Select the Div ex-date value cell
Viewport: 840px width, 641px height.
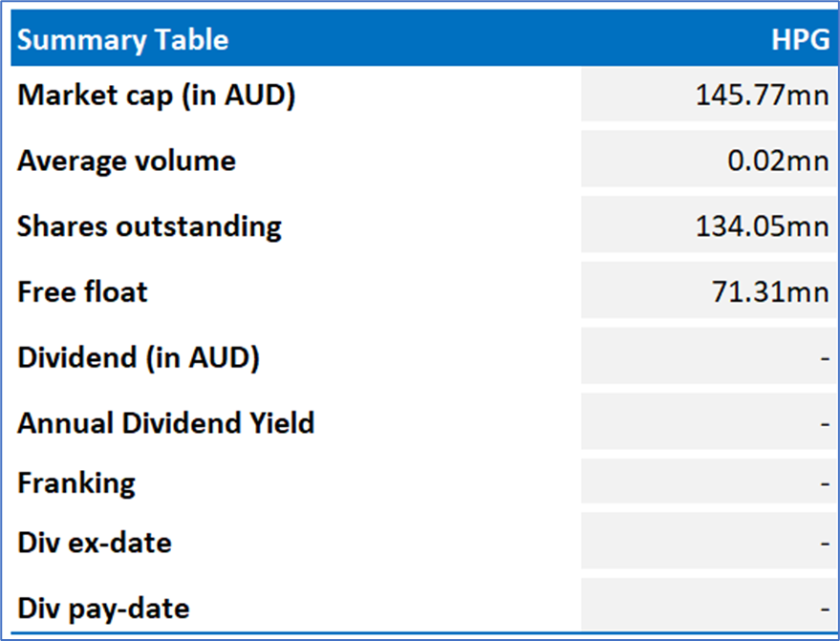[x=709, y=543]
